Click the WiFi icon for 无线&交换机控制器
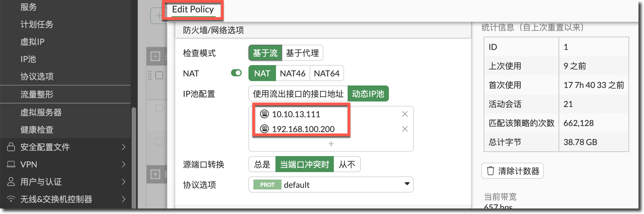 coord(11,199)
